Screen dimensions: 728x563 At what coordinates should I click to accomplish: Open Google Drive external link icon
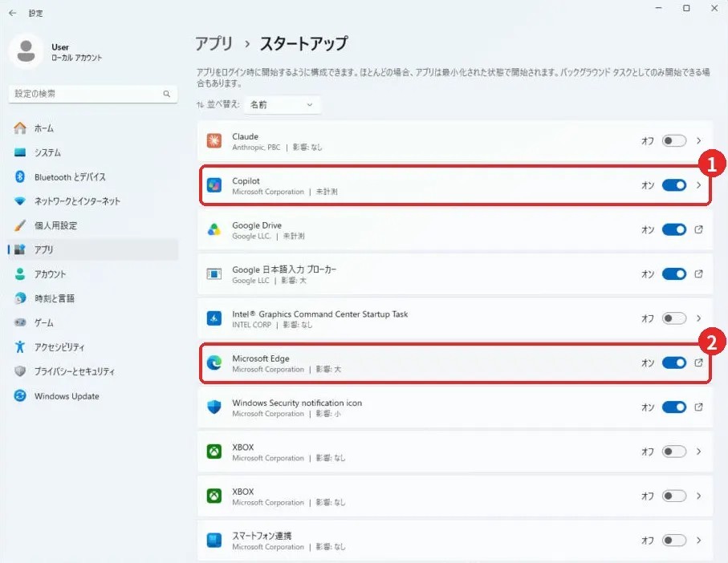coord(698,229)
